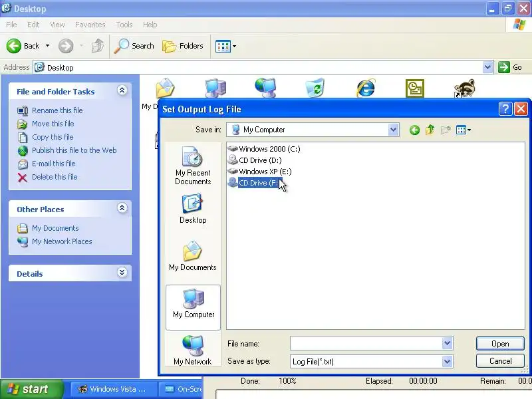Screen dimensions: 532x399
Task: Select Windows XP (E:) drive
Action: [x=259, y=172]
